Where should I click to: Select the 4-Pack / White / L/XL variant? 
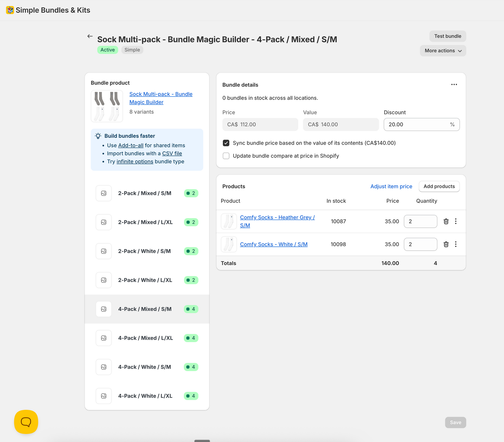coord(147,396)
